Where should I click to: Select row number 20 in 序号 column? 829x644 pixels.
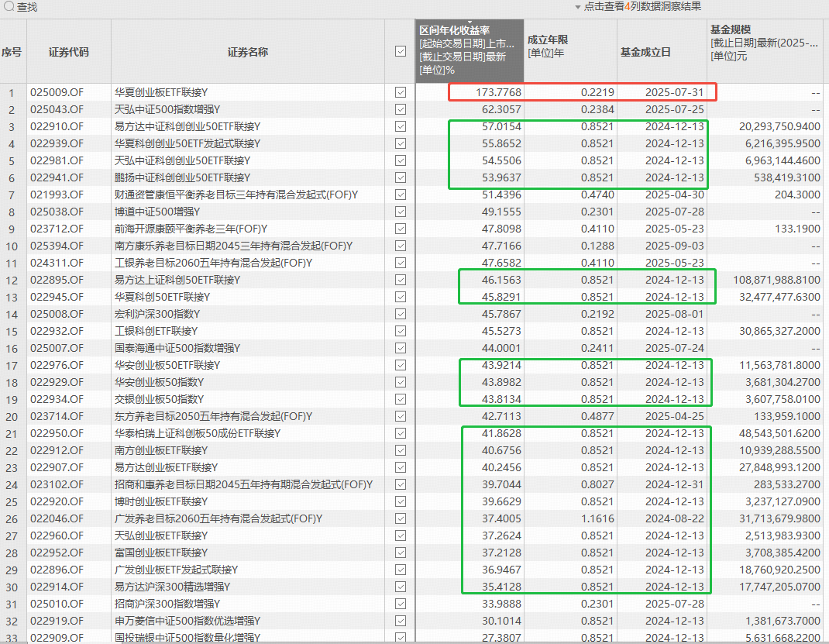click(x=12, y=416)
